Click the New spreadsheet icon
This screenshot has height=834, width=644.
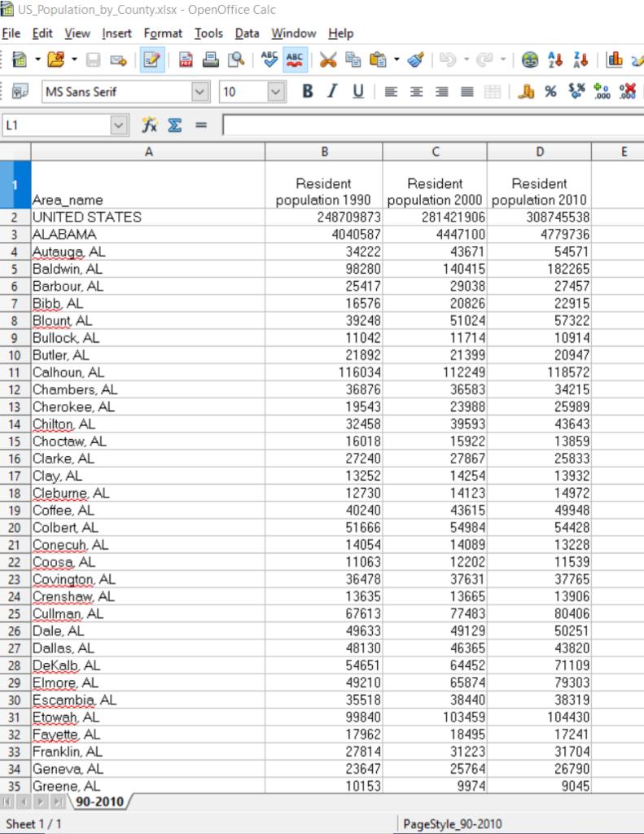[20, 59]
